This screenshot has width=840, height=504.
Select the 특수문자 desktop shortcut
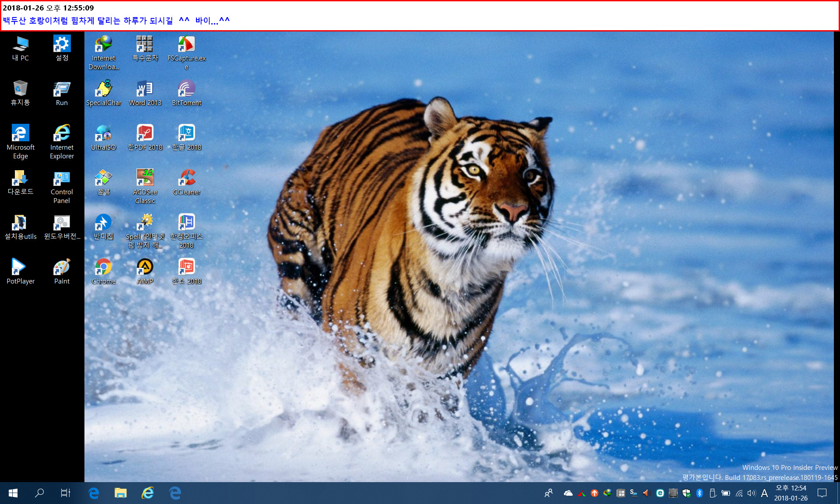pos(145,49)
